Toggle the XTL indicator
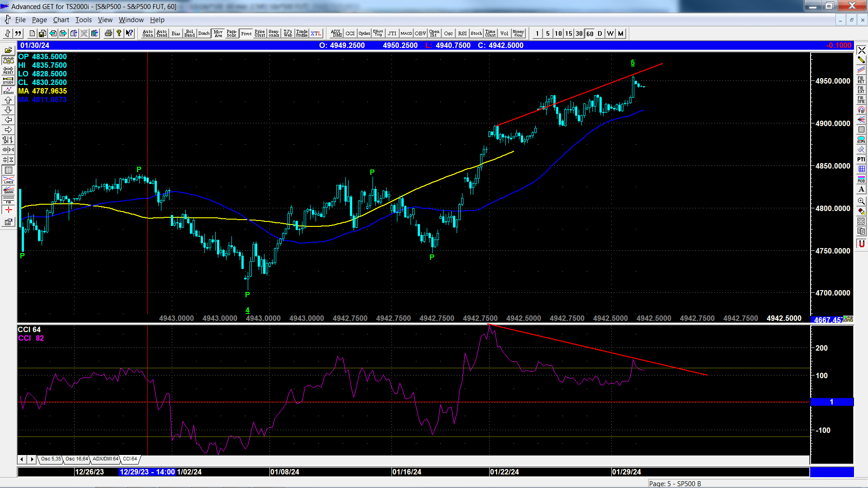The height and width of the screenshot is (488, 868). (x=316, y=33)
